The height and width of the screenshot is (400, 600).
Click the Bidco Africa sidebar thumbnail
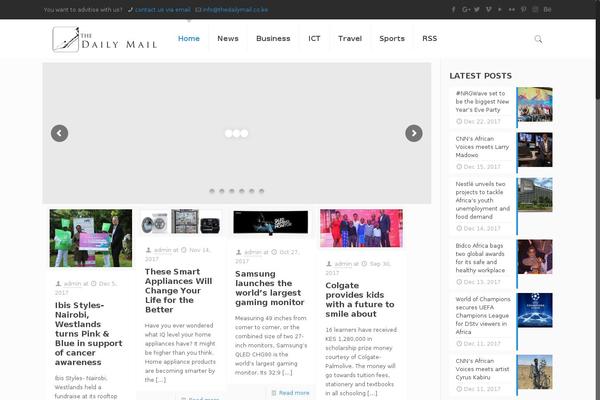(x=535, y=257)
